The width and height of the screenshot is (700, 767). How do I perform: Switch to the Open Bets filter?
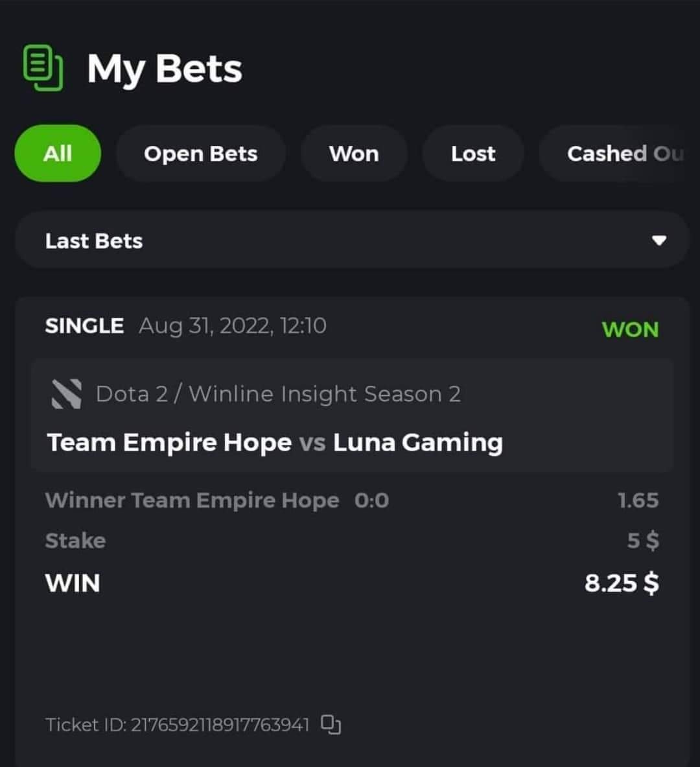pos(200,153)
